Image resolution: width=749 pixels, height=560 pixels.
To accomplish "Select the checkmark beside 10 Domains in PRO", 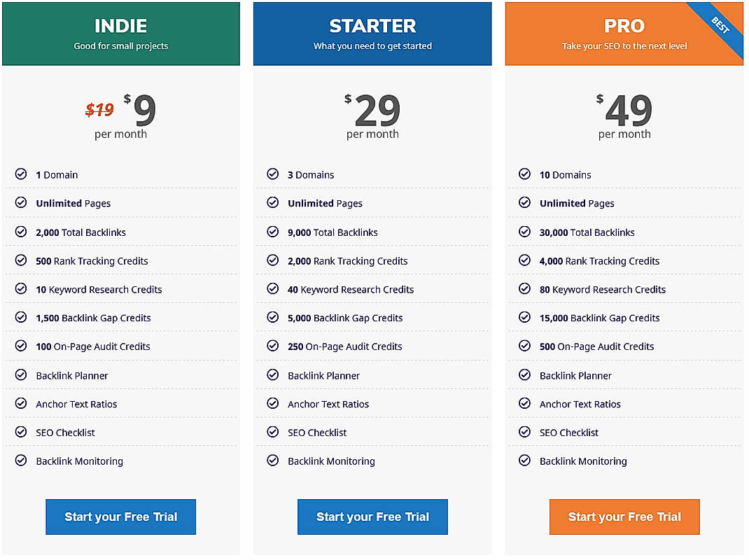I will [524, 174].
